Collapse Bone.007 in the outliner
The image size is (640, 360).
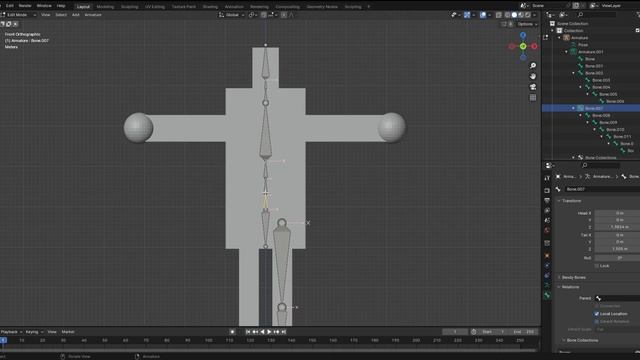pyautogui.click(x=573, y=108)
